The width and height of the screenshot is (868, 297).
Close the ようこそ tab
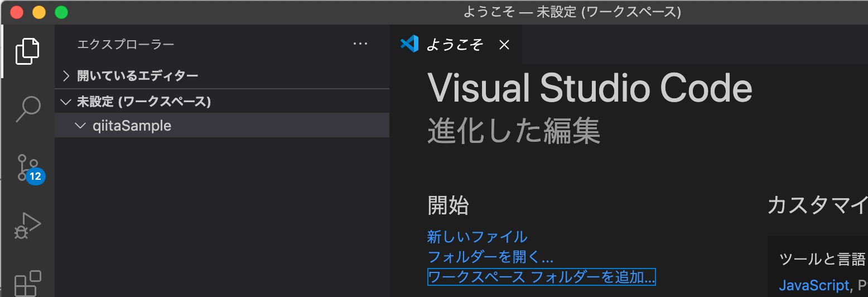click(504, 45)
